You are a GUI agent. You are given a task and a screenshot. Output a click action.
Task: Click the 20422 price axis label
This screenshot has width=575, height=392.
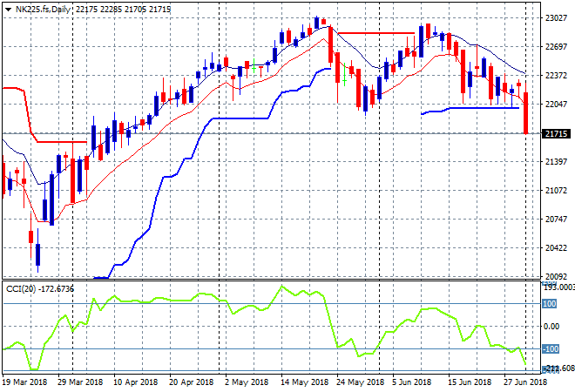556,248
